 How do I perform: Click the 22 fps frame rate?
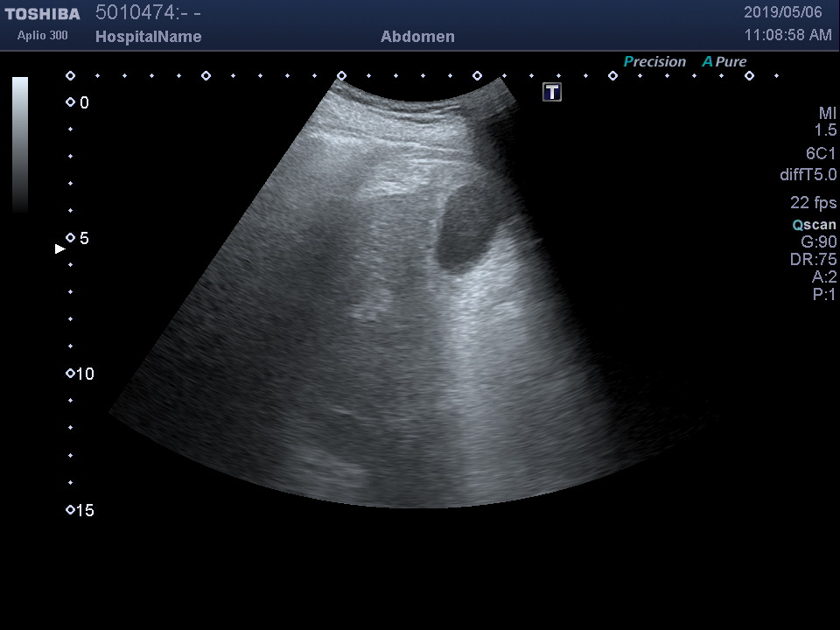pyautogui.click(x=813, y=202)
